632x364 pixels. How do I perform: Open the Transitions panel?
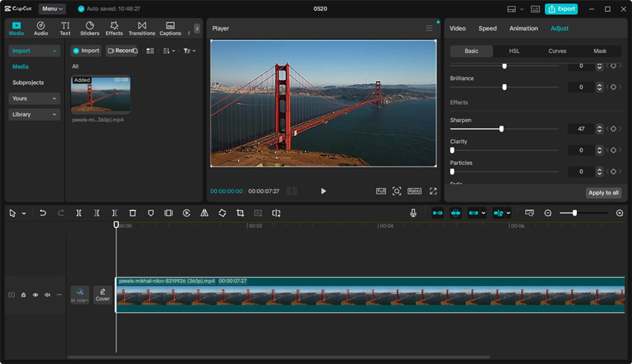tap(142, 28)
